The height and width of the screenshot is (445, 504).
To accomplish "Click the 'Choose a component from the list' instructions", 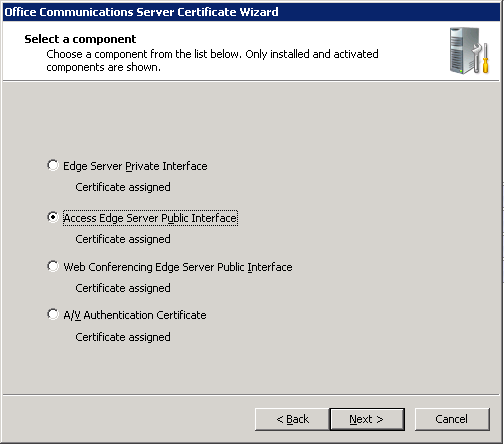I will click(x=212, y=61).
